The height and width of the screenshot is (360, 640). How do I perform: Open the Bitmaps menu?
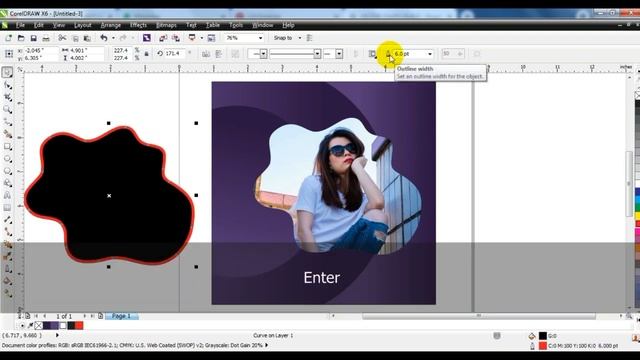pyautogui.click(x=166, y=25)
